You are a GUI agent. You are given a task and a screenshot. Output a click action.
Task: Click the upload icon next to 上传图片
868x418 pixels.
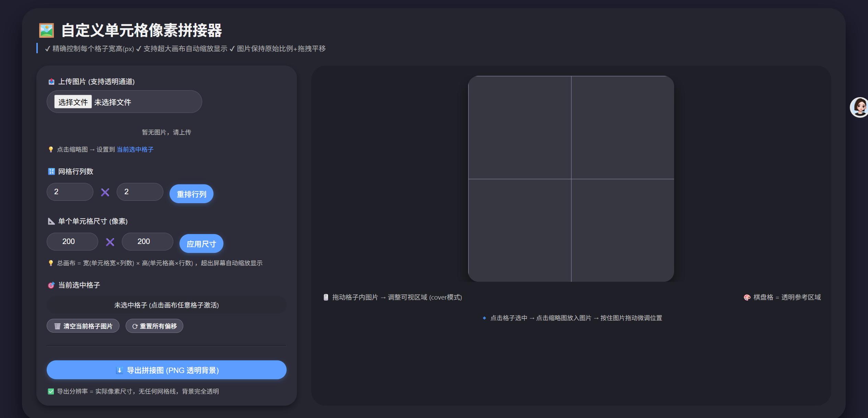point(51,82)
